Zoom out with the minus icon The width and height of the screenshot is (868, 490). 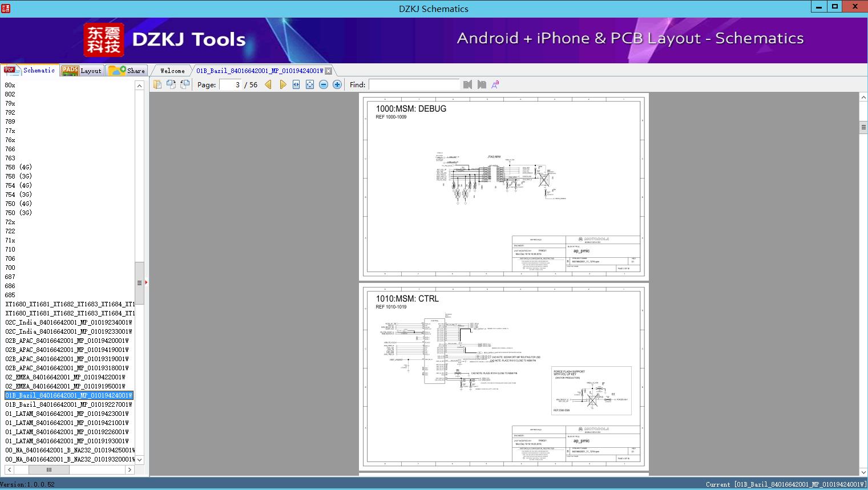click(x=324, y=84)
